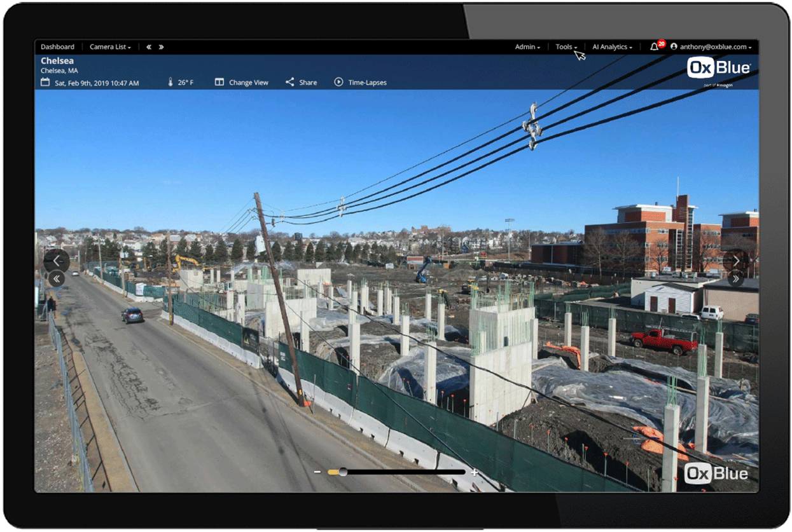Open notifications with the bell icon
Viewport: 792px width, 532px height.
(x=655, y=46)
